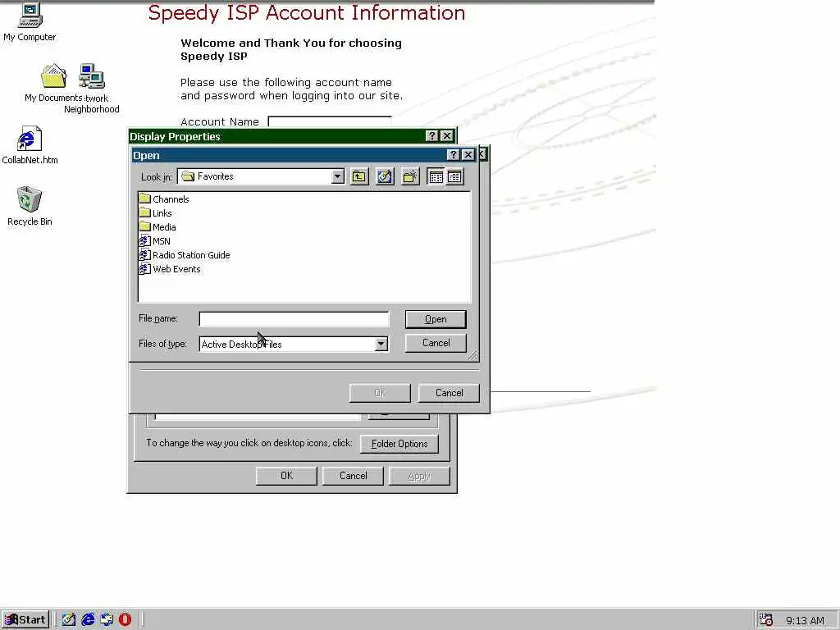Click the task scheduler tray icon

tap(766, 620)
